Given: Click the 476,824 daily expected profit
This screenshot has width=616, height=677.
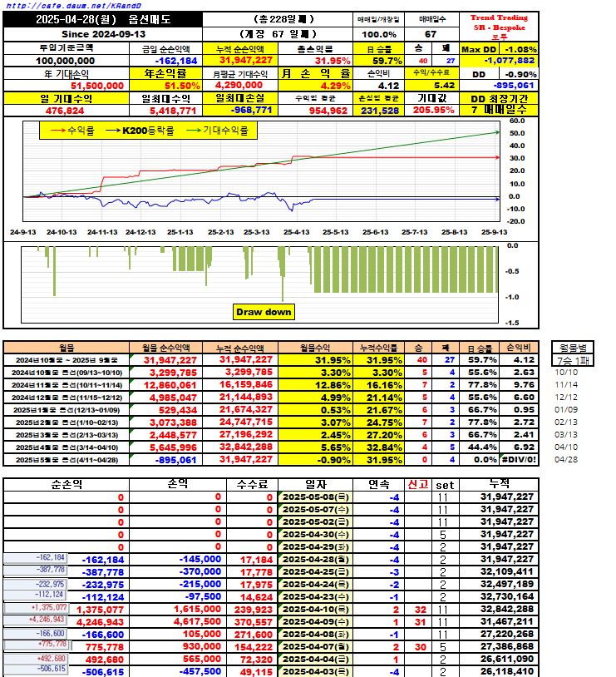Looking at the screenshot, I should [65, 111].
